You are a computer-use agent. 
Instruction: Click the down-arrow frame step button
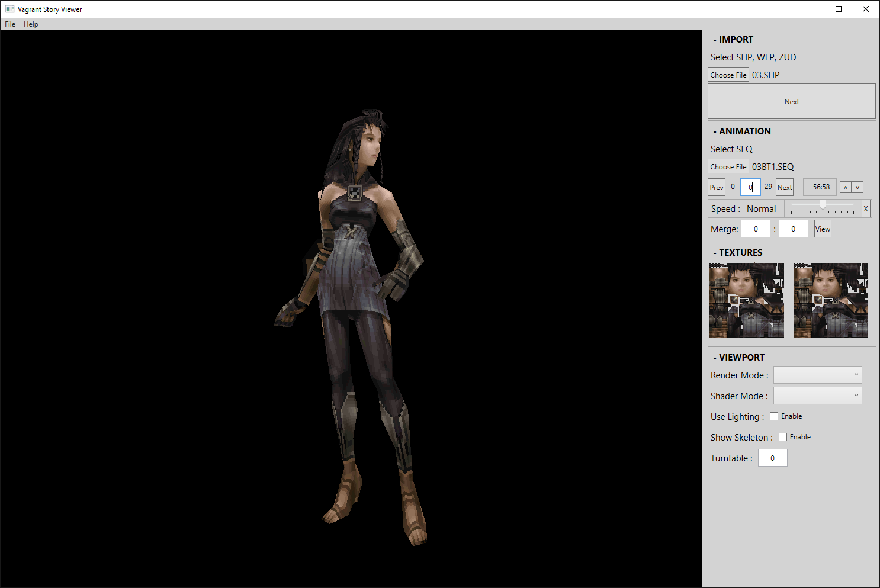point(857,187)
